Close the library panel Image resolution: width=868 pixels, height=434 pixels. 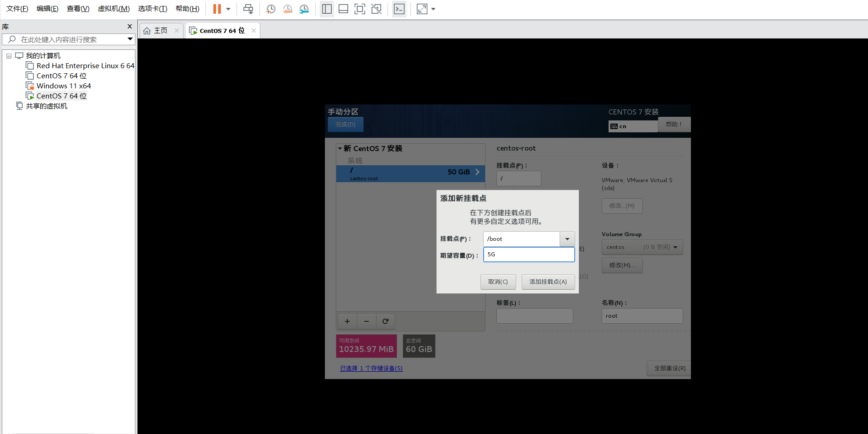tap(129, 27)
